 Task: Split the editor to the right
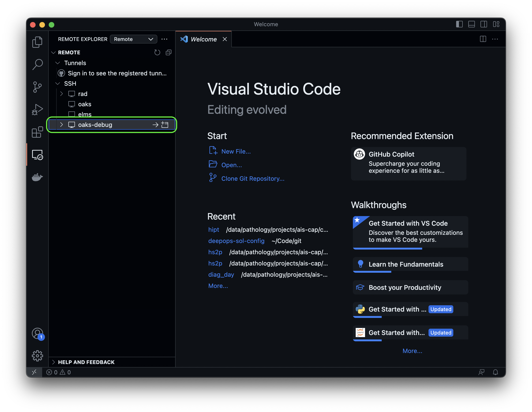(483, 39)
